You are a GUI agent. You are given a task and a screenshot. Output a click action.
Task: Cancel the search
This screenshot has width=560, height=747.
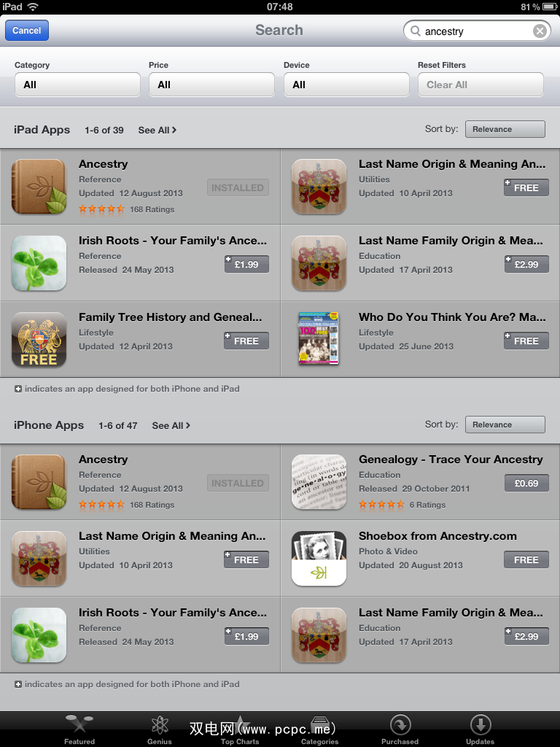(x=27, y=31)
